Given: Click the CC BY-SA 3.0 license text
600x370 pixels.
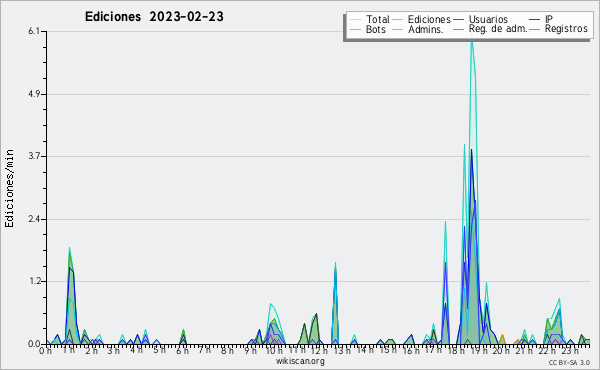Looking at the screenshot, I should click(x=569, y=362).
